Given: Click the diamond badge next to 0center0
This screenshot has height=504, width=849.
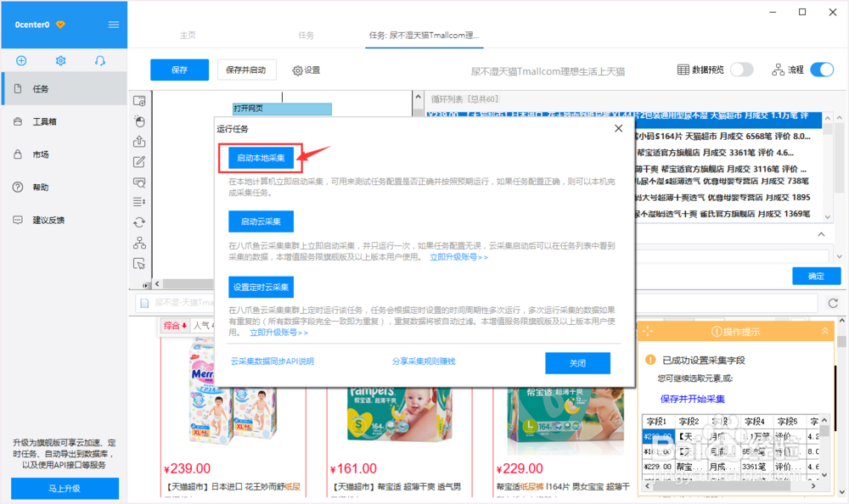Looking at the screenshot, I should [60, 25].
